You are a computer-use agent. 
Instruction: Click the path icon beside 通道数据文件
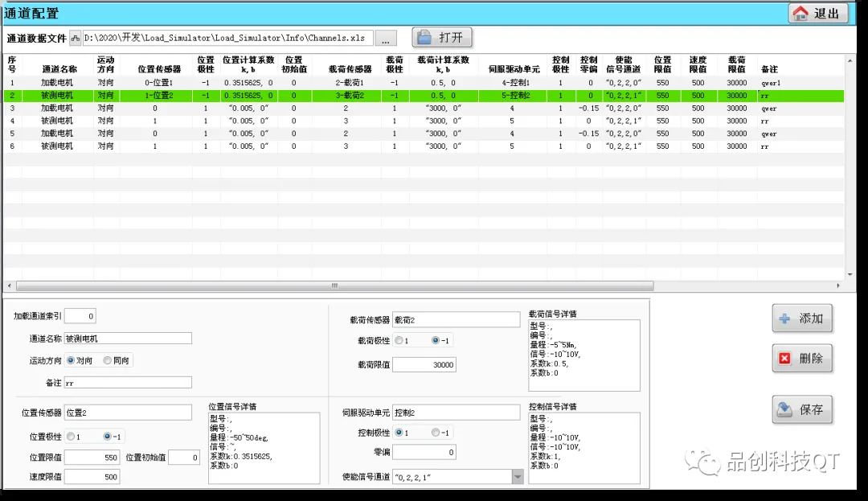76,38
